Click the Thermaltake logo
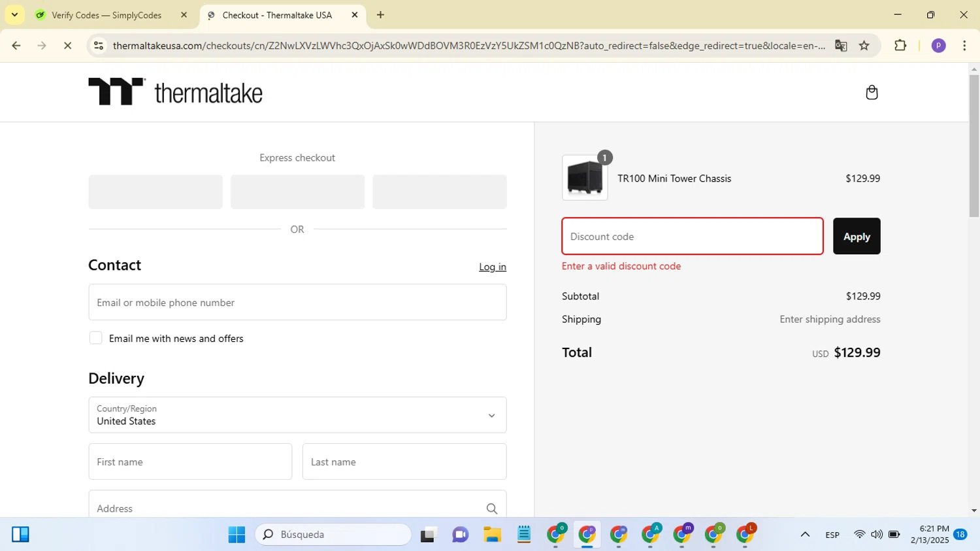This screenshot has height=551, width=980. (175, 92)
